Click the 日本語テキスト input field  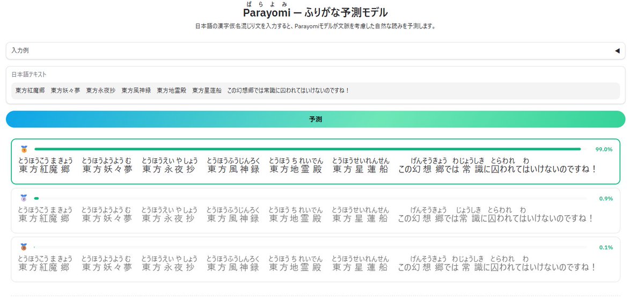(316, 90)
